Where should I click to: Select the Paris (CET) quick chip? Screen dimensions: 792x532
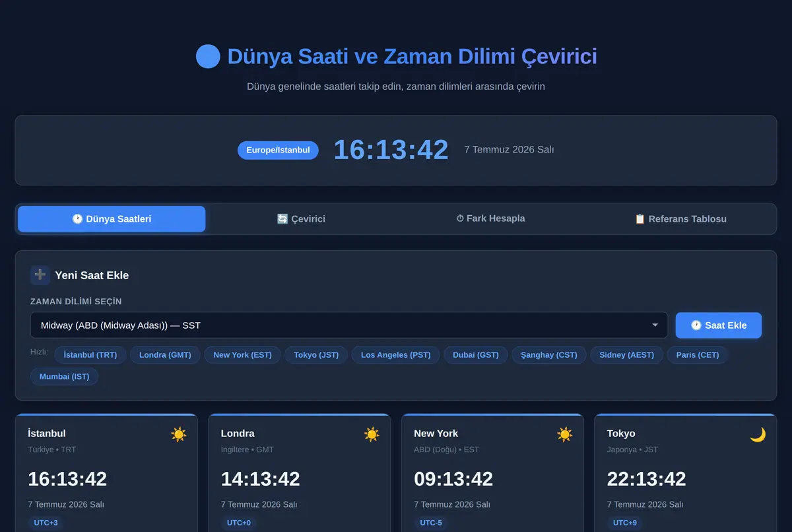click(698, 355)
